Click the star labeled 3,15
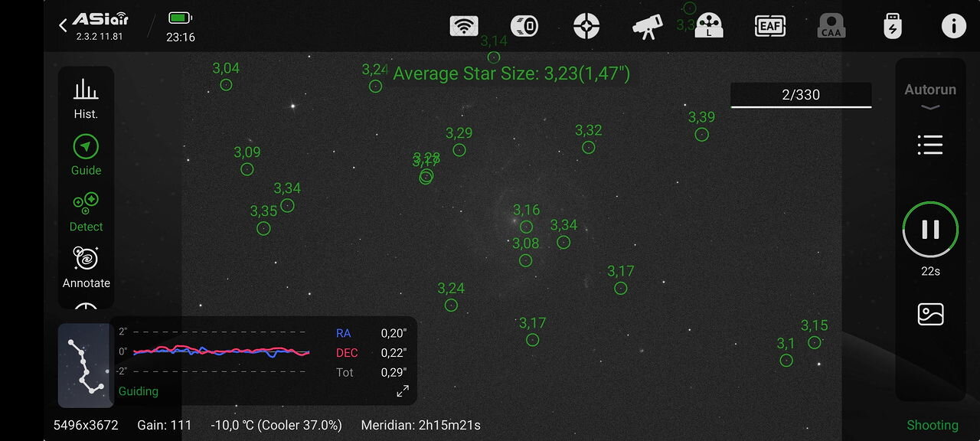This screenshot has width=980, height=441. (x=814, y=342)
